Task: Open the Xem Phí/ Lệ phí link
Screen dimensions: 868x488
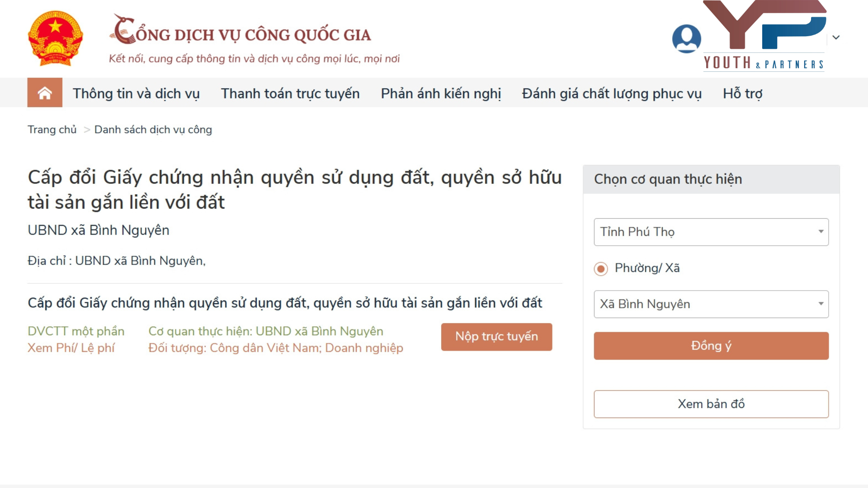Action: [x=71, y=347]
